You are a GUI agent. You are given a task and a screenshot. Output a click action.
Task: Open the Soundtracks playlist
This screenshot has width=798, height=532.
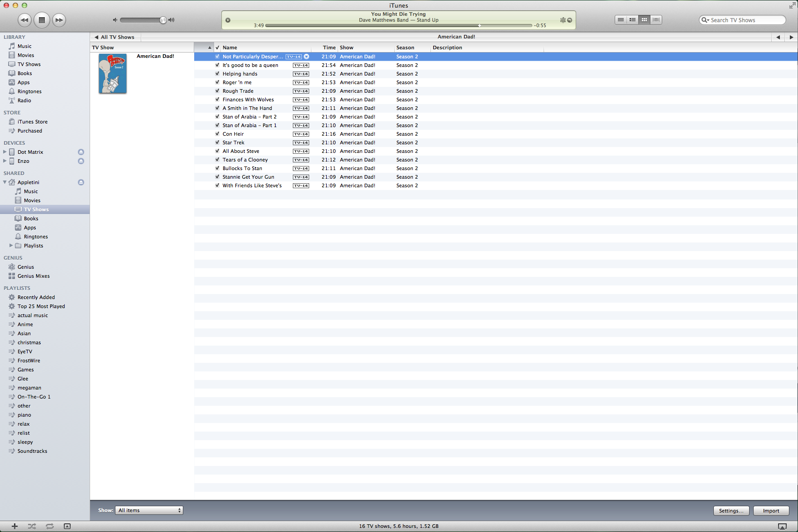click(x=32, y=451)
